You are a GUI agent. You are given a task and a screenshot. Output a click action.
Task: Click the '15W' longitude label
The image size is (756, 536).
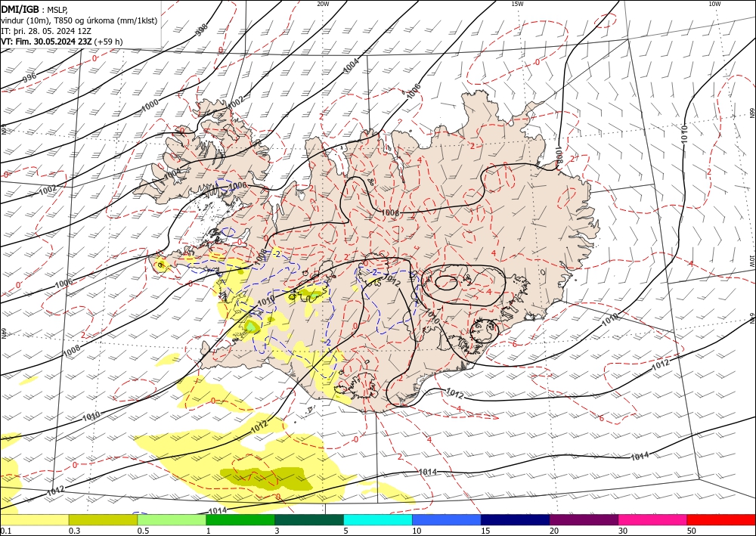517,4
